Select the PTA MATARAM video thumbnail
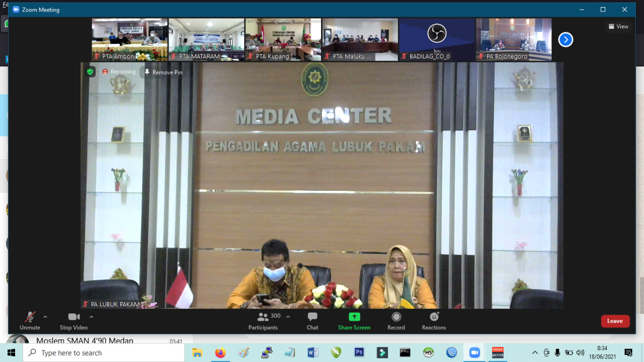 [x=206, y=39]
